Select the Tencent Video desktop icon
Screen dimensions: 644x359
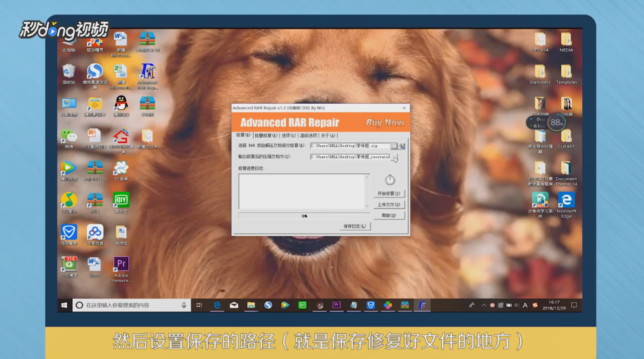click(x=69, y=170)
